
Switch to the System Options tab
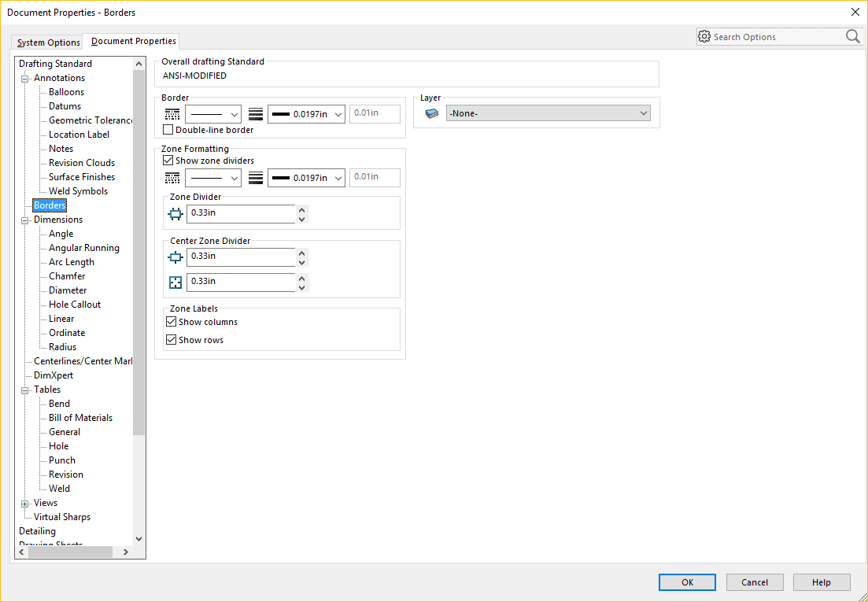coord(49,42)
